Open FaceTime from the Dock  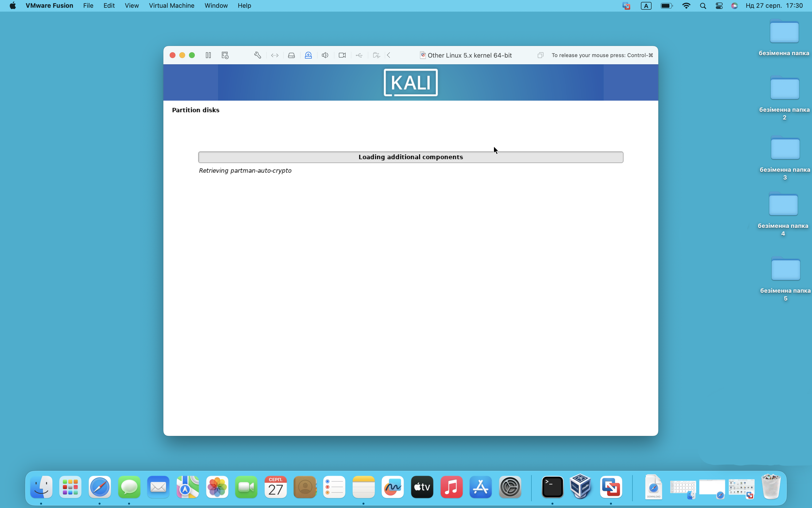pos(246,487)
